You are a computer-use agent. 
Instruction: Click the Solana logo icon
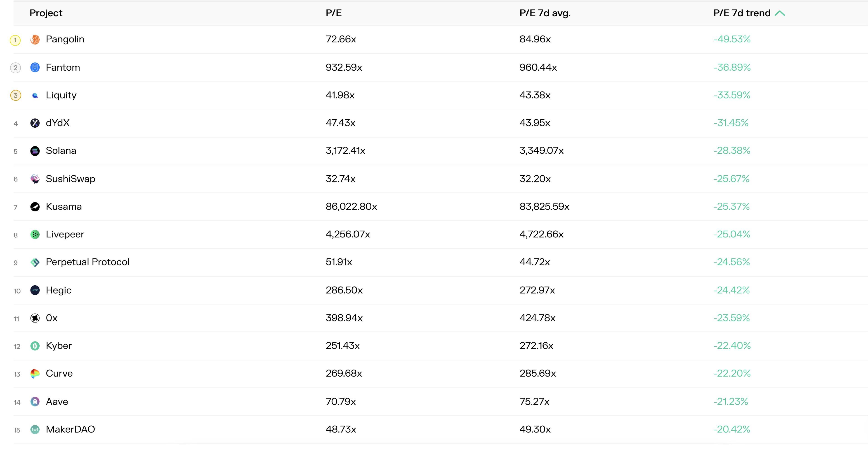pos(35,151)
